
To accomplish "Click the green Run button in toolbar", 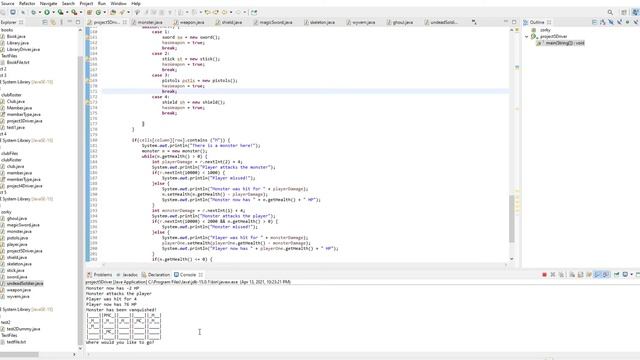I will coord(47,13).
